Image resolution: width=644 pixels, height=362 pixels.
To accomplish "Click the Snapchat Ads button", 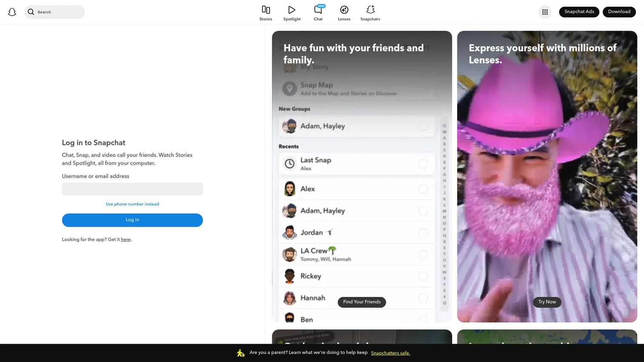I will pyautogui.click(x=579, y=12).
